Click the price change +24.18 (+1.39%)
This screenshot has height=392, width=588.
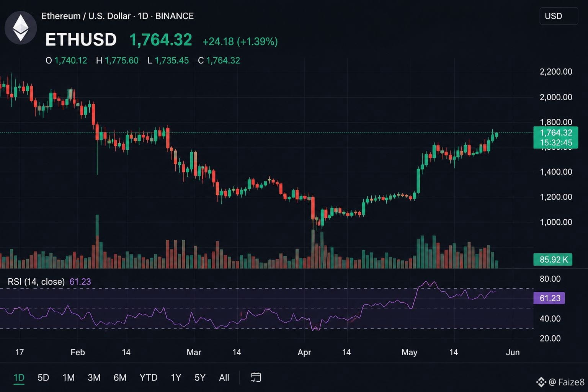coord(240,41)
